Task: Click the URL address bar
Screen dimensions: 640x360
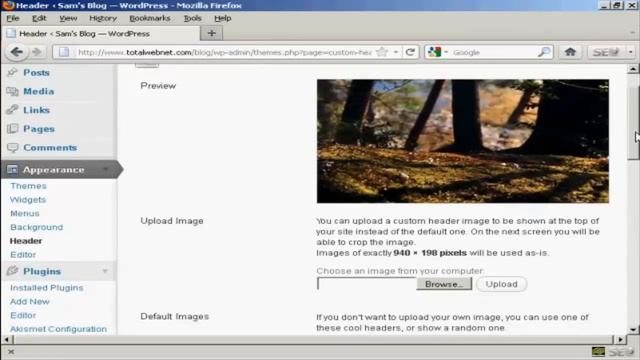Action: coord(224,52)
